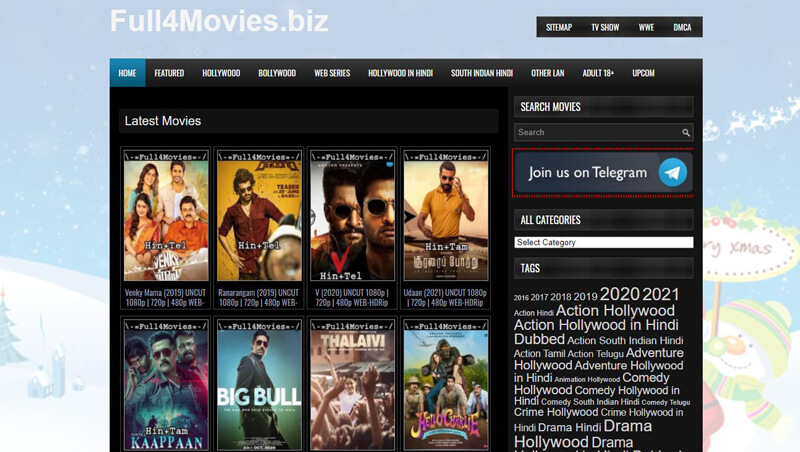Open the Featured menu item

pyautogui.click(x=169, y=73)
